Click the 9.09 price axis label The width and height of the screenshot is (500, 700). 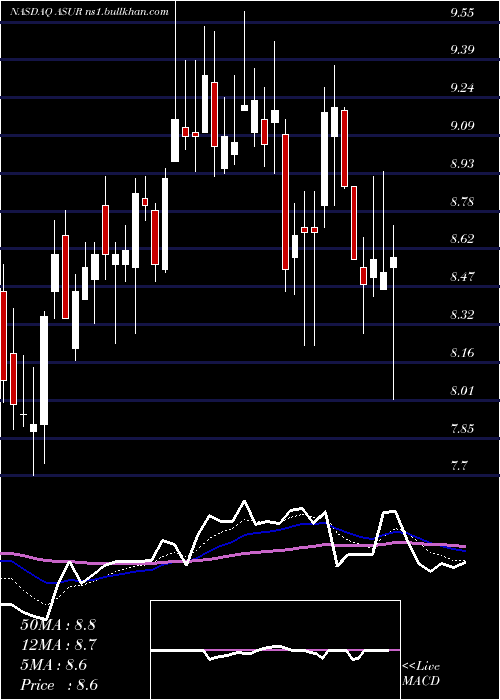coord(462,126)
